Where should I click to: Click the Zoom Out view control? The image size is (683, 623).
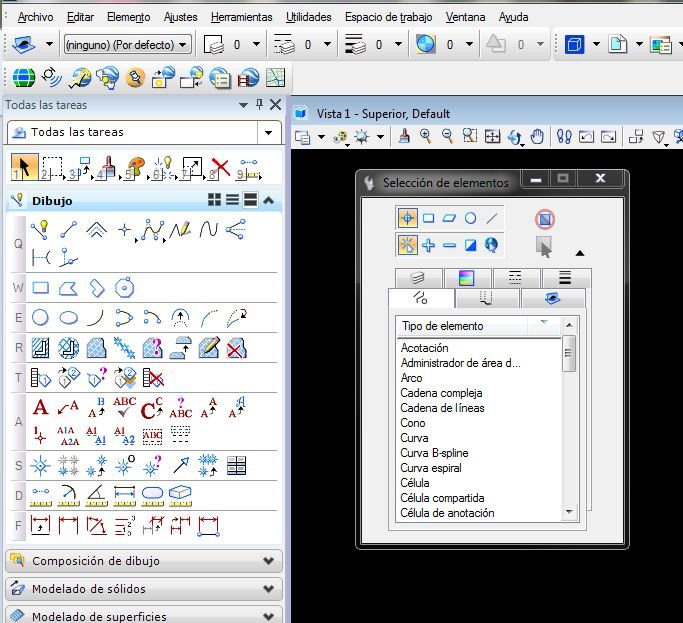click(x=447, y=136)
